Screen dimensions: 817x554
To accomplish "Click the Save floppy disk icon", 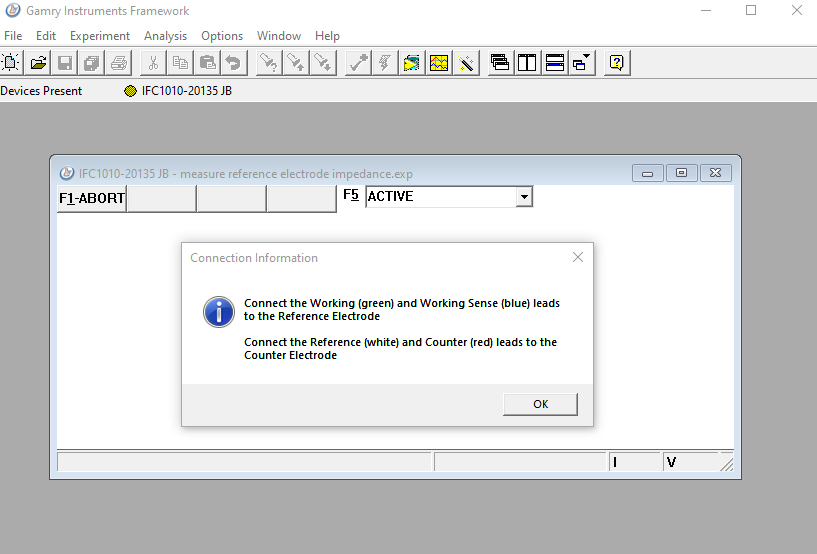I will [x=65, y=63].
